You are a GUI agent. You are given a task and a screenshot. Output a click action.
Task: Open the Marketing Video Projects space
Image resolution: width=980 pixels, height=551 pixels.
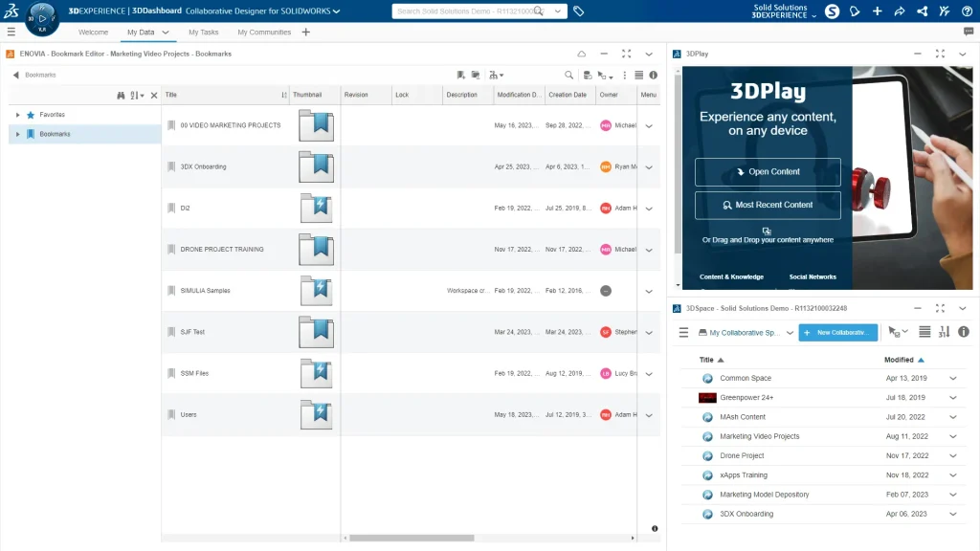(x=759, y=436)
